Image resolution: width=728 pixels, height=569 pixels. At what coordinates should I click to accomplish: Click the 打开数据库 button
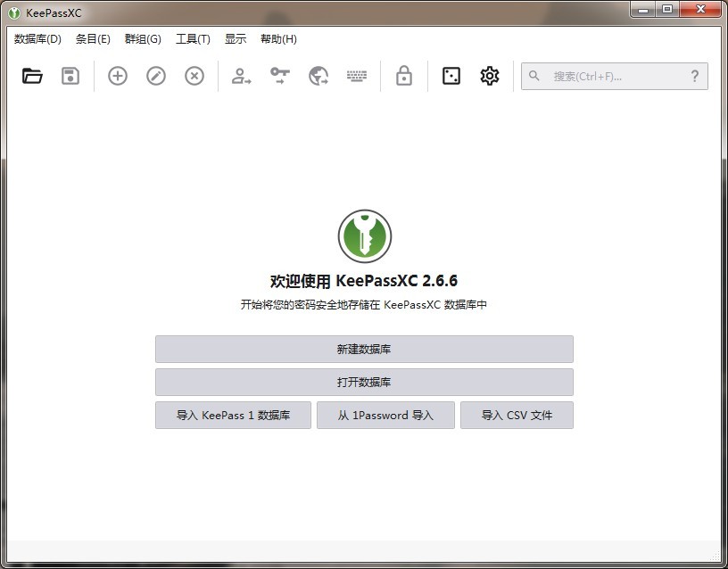364,382
